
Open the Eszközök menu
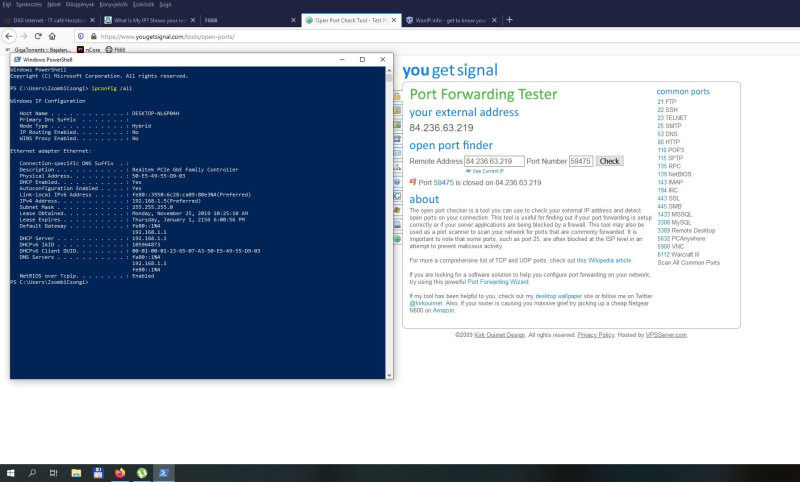143,4
